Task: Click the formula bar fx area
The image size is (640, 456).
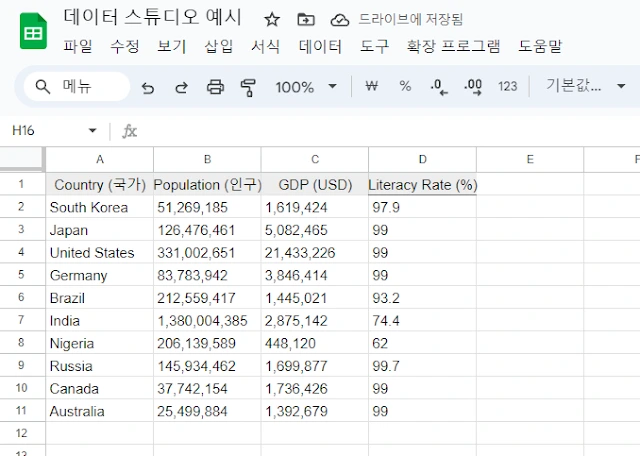Action: click(x=129, y=131)
